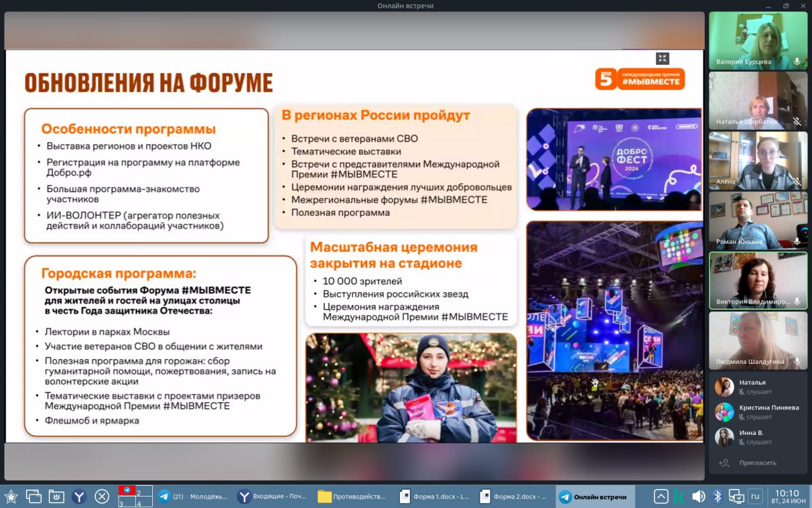This screenshot has height=508, width=812.
Task: Click heading В регионах России пройдут
Action: point(376,115)
